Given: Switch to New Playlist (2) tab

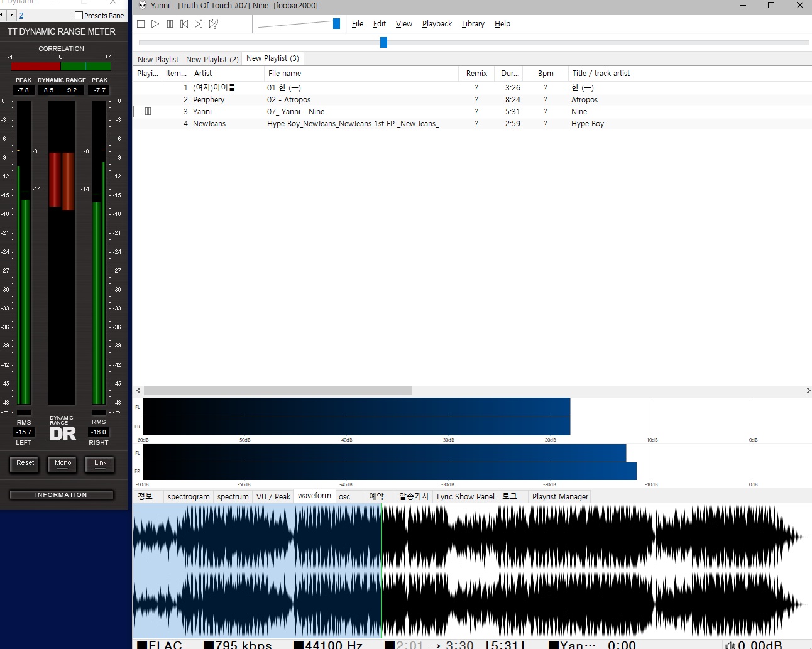Looking at the screenshot, I should point(212,59).
